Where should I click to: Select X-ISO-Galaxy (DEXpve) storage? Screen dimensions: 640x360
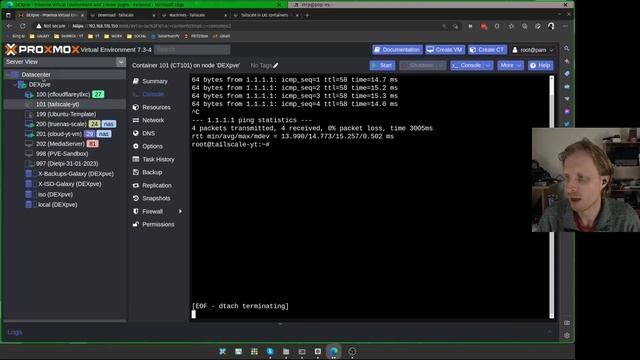click(69, 184)
